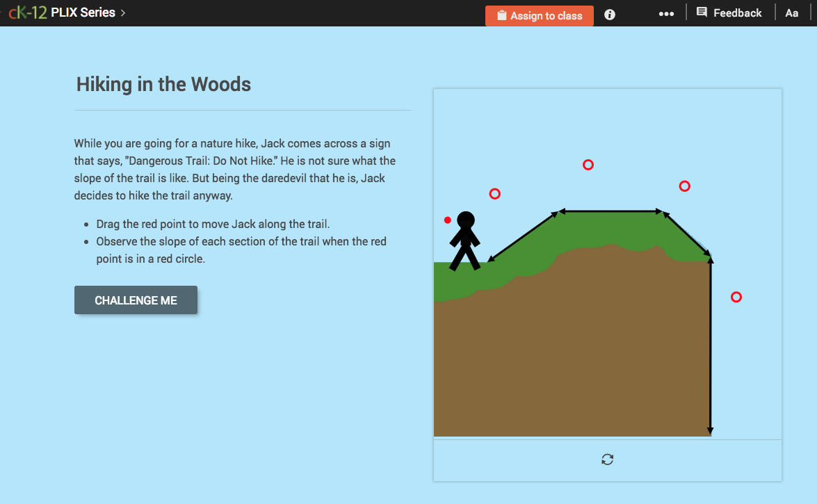
Task: Open the info panel via the i icon
Action: click(x=609, y=14)
